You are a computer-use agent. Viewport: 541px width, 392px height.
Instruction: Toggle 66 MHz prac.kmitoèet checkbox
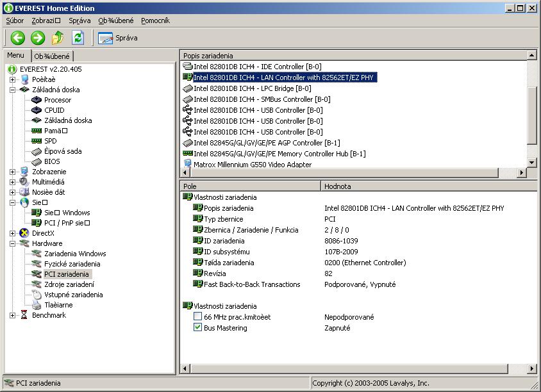click(x=198, y=317)
